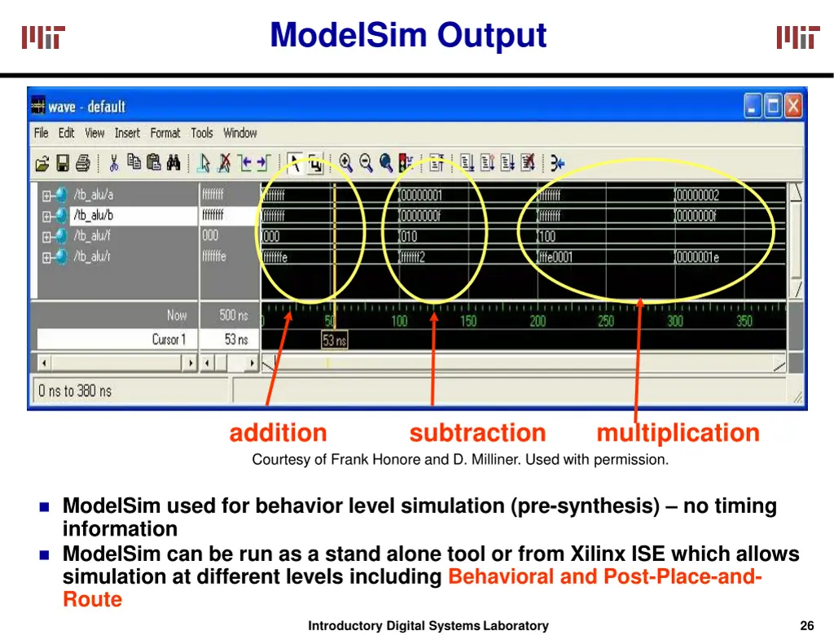
Task: Click the Continue Run toolbar icon
Action: pyautogui.click(x=487, y=163)
